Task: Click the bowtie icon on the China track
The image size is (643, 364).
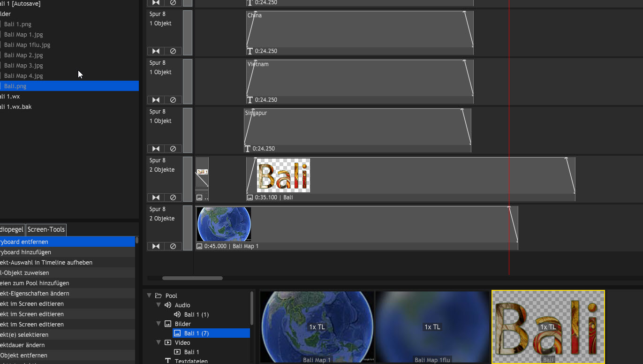Action: click(156, 51)
